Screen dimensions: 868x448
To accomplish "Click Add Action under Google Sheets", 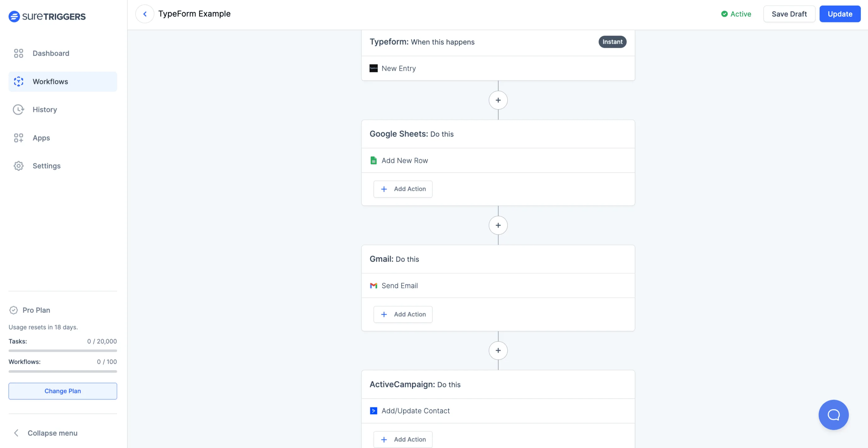I will (403, 189).
